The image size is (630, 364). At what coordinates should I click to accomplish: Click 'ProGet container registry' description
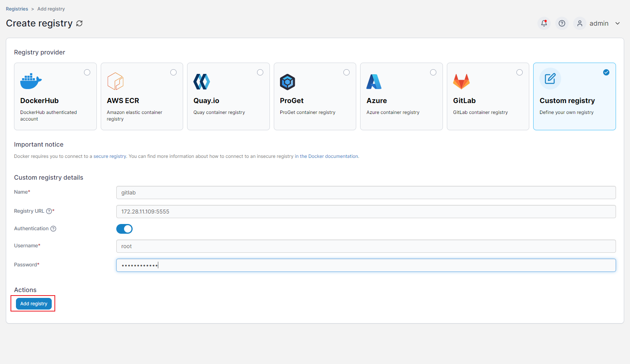tap(307, 112)
